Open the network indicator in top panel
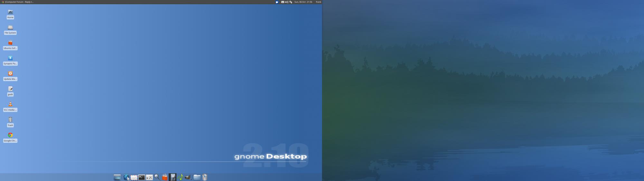Viewport: 644px width, 181px height. click(x=291, y=2)
